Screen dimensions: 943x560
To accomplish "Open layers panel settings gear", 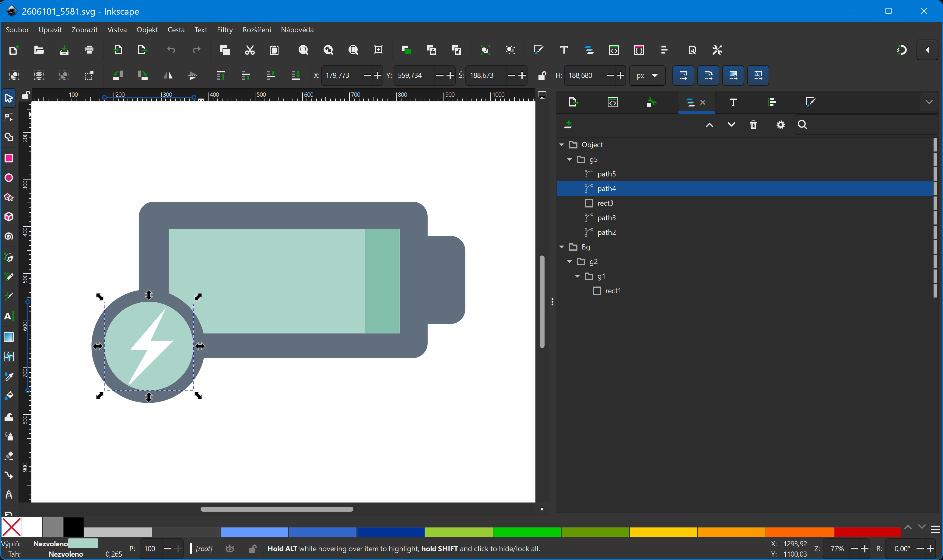I will point(780,124).
